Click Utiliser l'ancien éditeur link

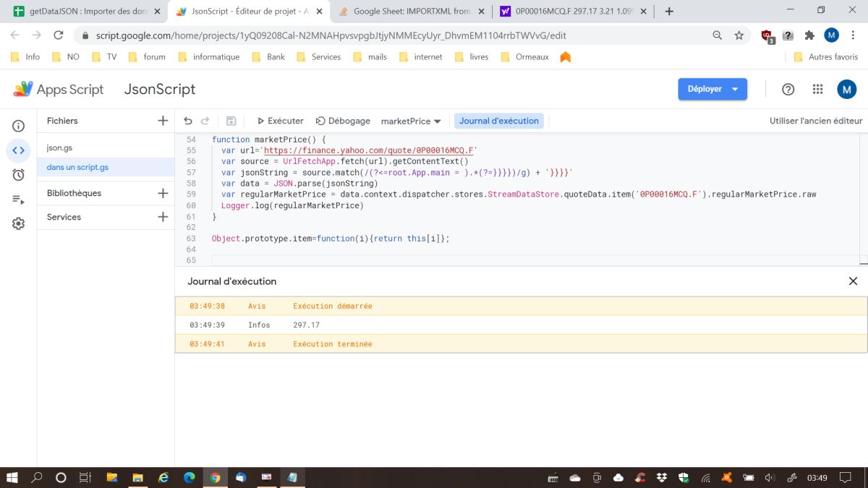816,121
